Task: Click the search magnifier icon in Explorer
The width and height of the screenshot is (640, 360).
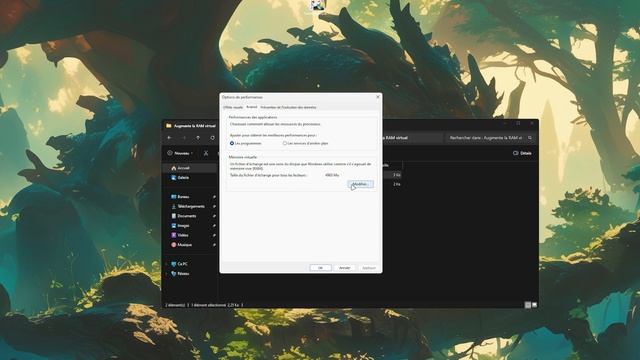Action: 530,138
